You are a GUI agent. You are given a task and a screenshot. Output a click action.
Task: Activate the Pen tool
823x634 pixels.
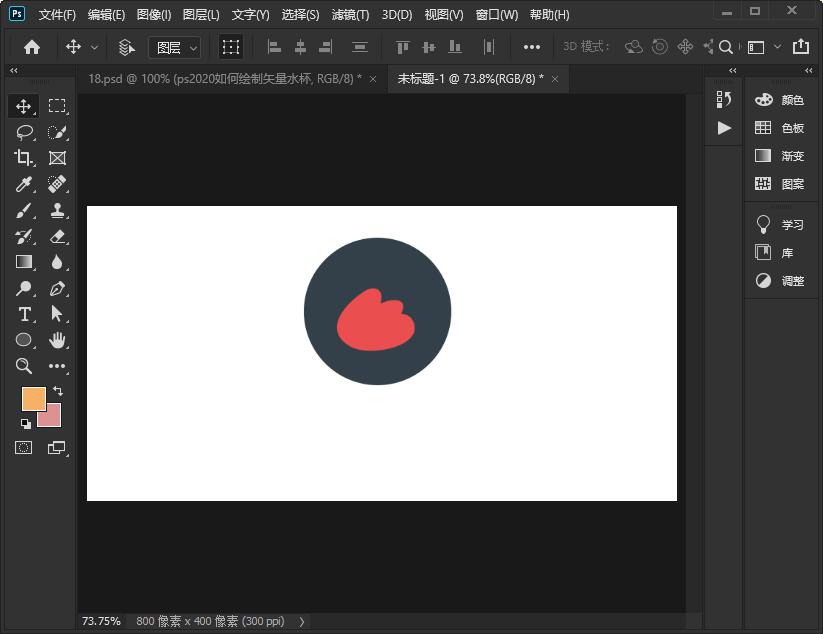coord(57,288)
